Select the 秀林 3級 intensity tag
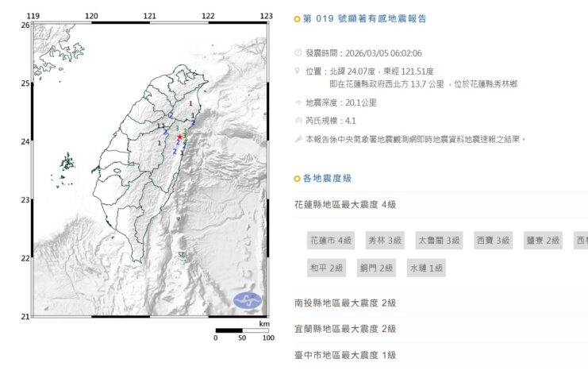The image size is (588, 386). [x=385, y=241]
